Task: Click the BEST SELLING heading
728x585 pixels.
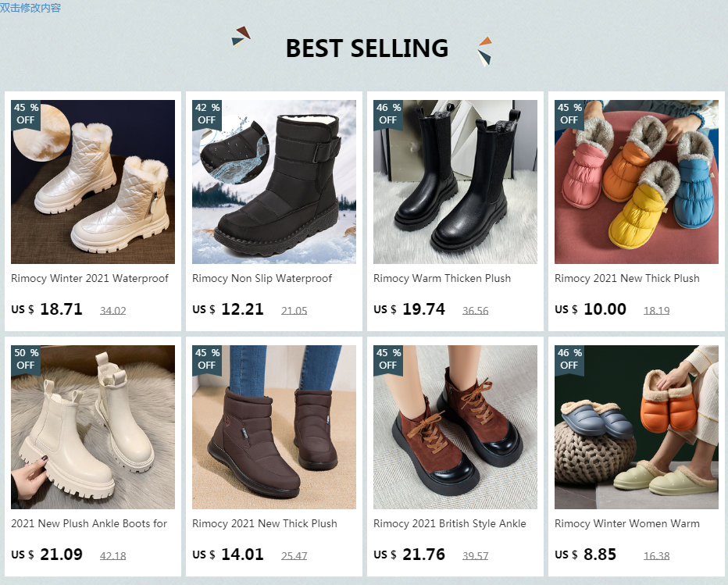Action: click(366, 48)
